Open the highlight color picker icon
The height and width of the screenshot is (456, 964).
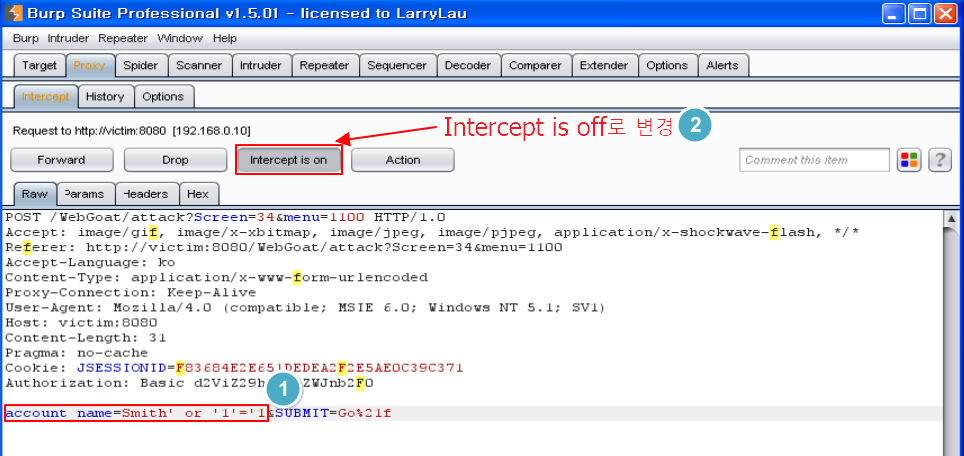pyautogui.click(x=909, y=160)
